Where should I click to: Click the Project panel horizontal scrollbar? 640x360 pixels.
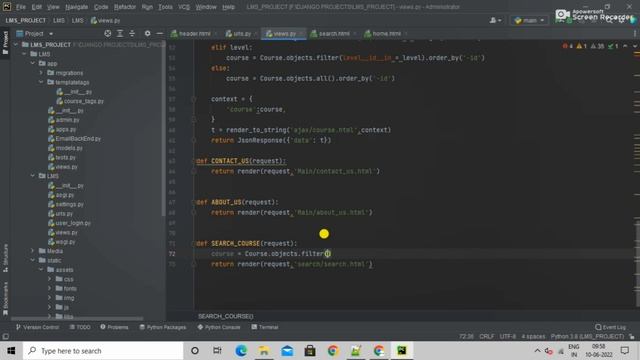tap(78, 318)
